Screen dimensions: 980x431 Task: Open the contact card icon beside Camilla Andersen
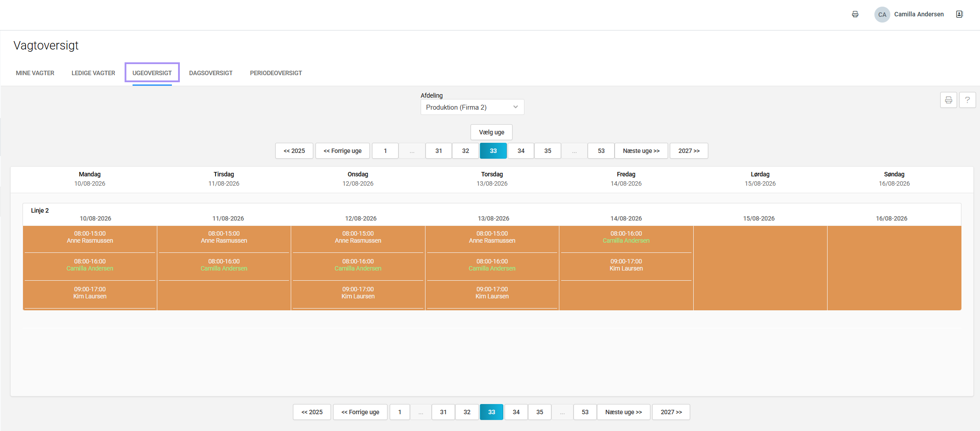pos(959,14)
